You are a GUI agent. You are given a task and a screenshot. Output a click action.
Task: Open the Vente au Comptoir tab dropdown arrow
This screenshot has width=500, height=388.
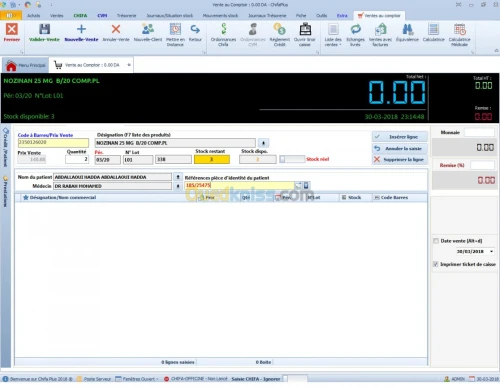129,65
